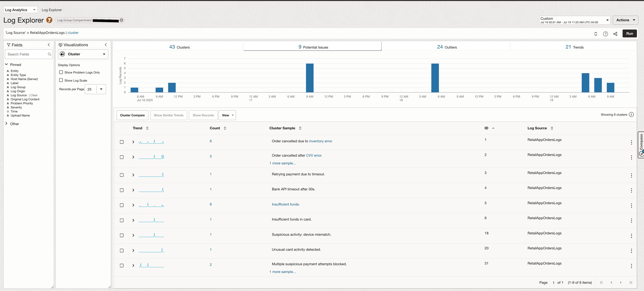Image resolution: width=644 pixels, height=291 pixels.
Task: Expand the query editor with up-down arrows
Action: click(596, 34)
